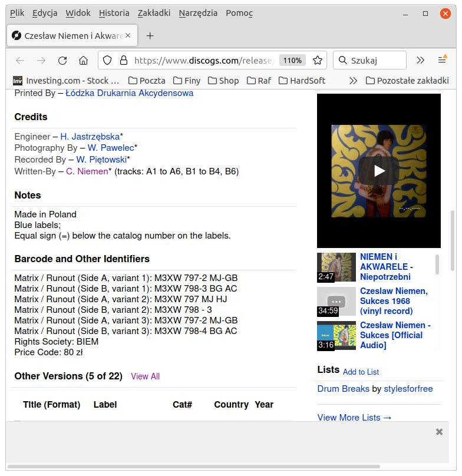The width and height of the screenshot is (462, 476).
Task: Click the View All versions link
Action: 145,376
